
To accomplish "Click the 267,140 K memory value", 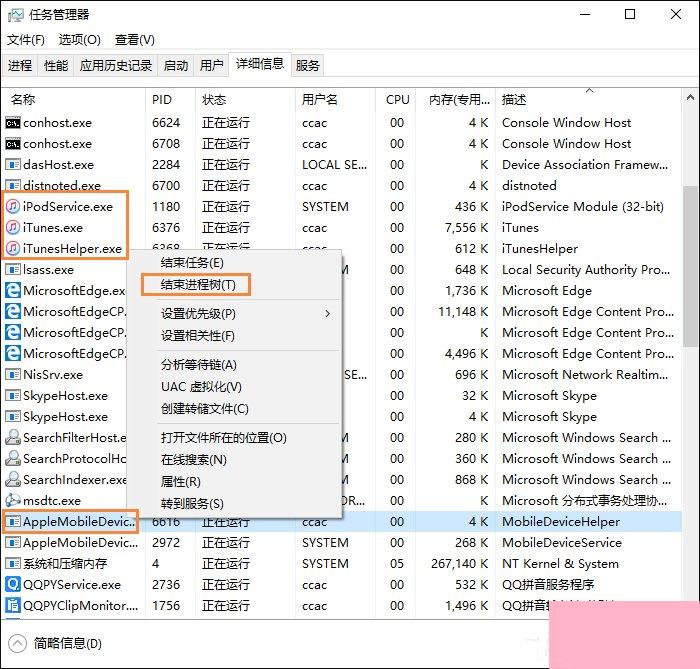I will pyautogui.click(x=459, y=563).
